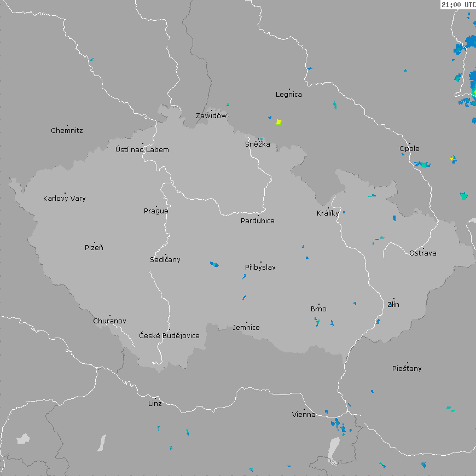Viewport: 476px width, 476px height.
Task: Select the Ústí nad Labem label
Action: [x=142, y=150]
